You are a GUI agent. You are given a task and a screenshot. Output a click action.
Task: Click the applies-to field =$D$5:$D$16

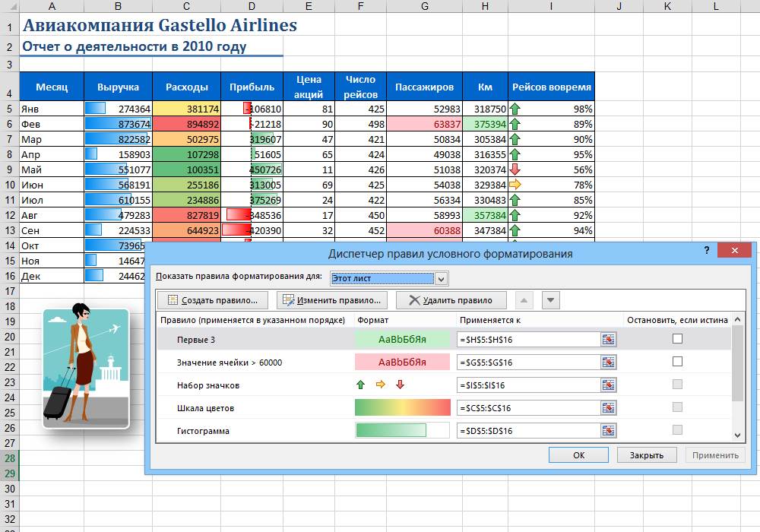pos(529,431)
